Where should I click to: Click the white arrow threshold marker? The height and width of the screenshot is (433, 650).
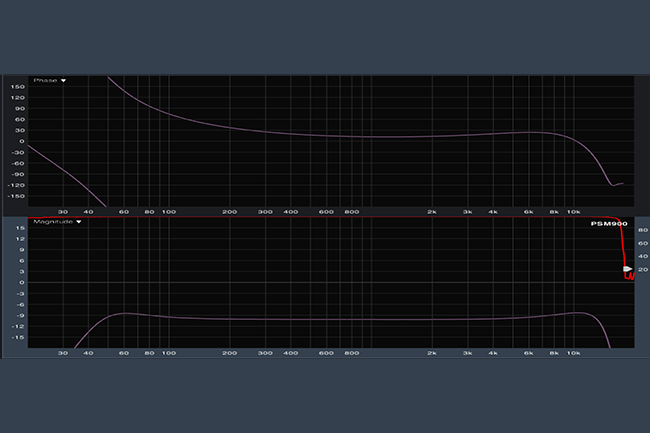point(627,270)
